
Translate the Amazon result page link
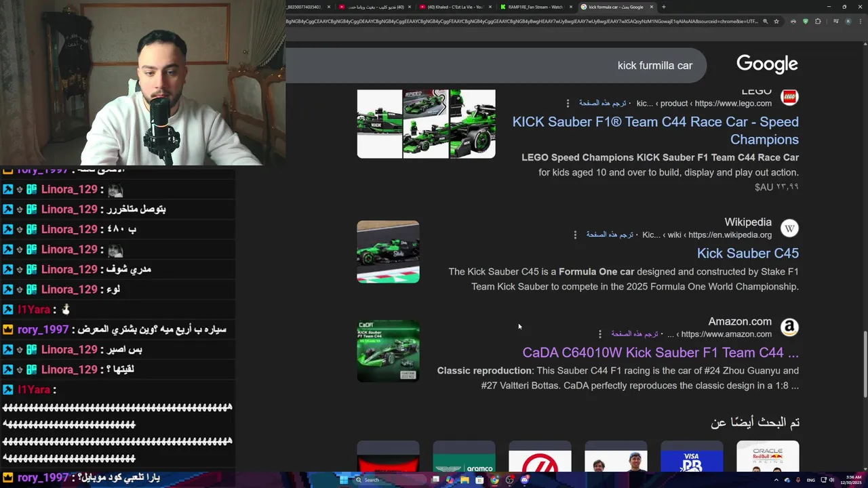point(635,334)
